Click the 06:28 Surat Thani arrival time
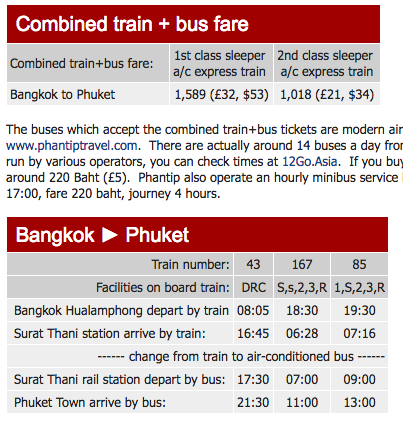This screenshot has height=424, width=403. click(302, 333)
